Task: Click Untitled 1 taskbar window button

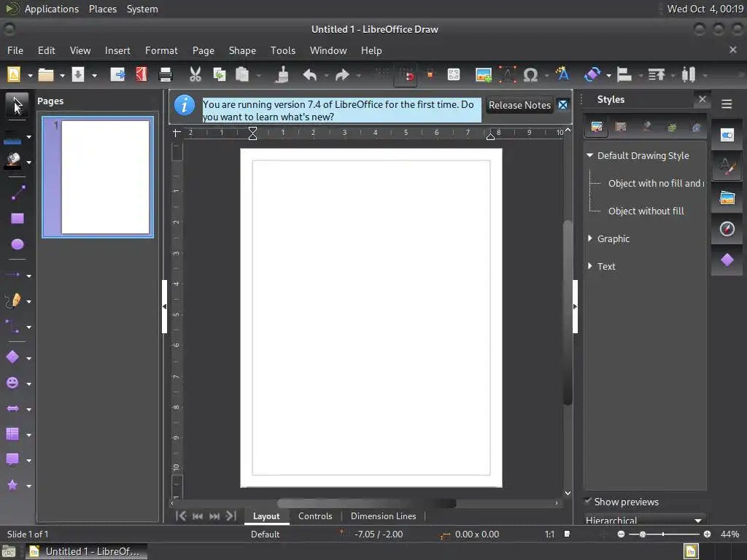Action: coord(86,551)
